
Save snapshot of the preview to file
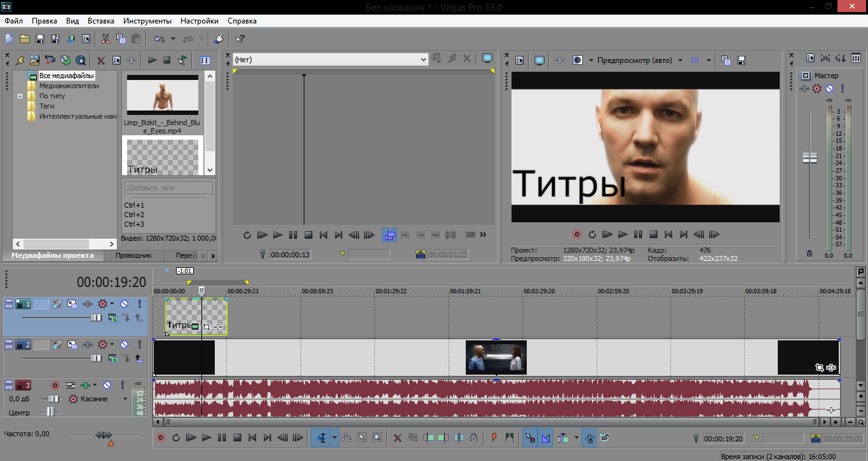[x=741, y=60]
